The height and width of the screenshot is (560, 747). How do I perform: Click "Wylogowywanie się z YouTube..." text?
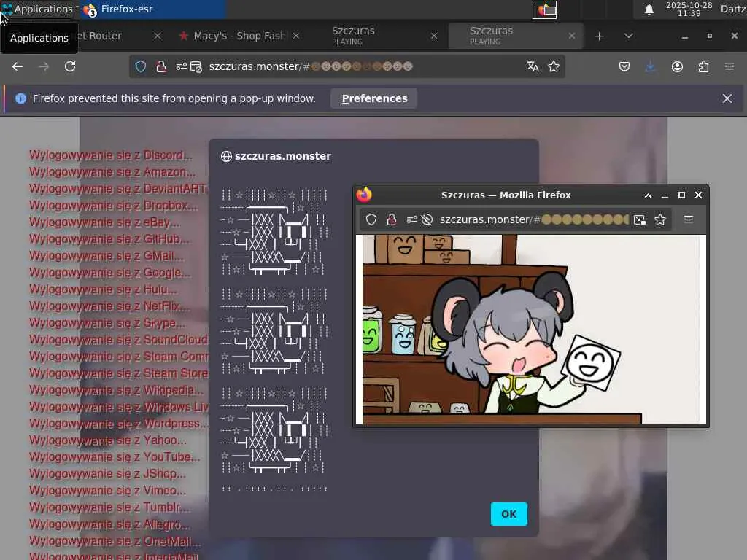pyautogui.click(x=115, y=457)
